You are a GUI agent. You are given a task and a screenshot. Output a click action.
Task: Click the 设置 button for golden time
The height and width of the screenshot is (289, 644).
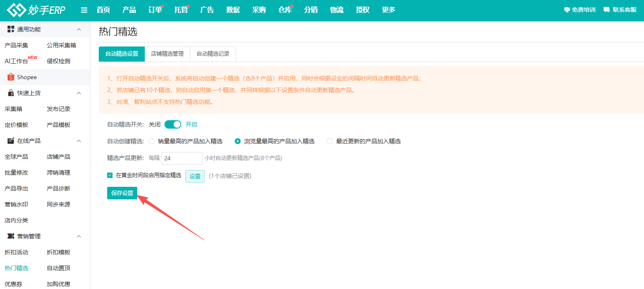[x=195, y=176]
